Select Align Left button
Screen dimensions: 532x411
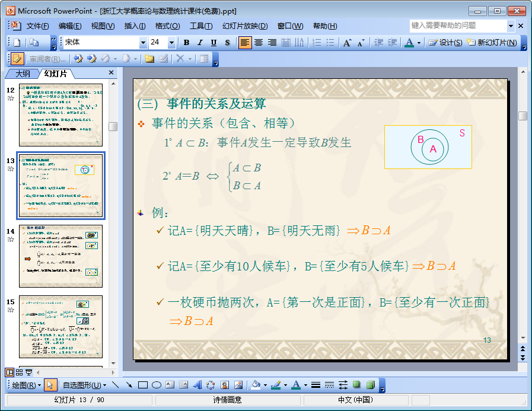coord(244,43)
